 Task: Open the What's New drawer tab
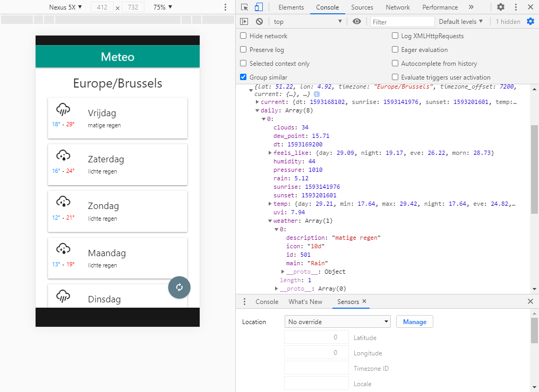pos(305,301)
